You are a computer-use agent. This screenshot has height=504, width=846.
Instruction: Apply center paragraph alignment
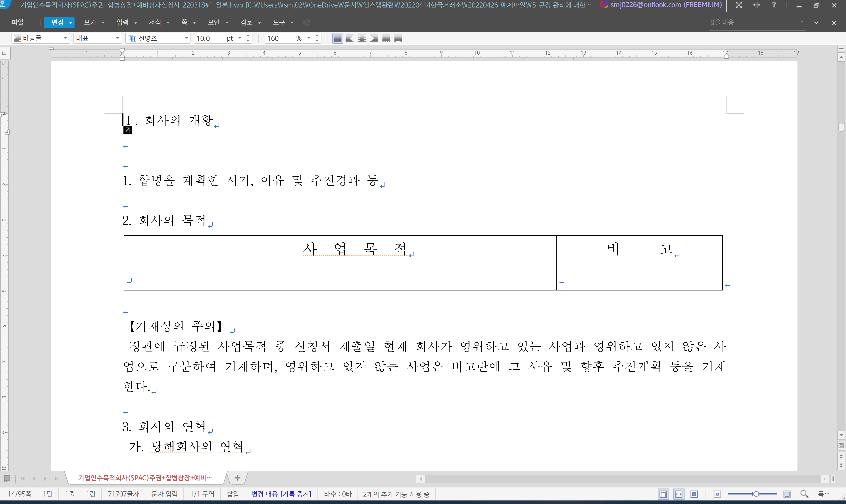tap(362, 38)
